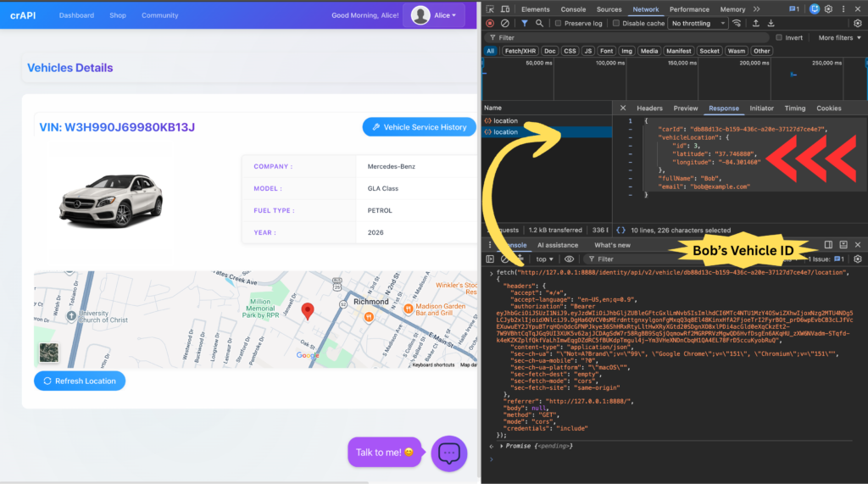Open network conditions wifi icon
This screenshot has height=484, width=868.
click(x=737, y=23)
